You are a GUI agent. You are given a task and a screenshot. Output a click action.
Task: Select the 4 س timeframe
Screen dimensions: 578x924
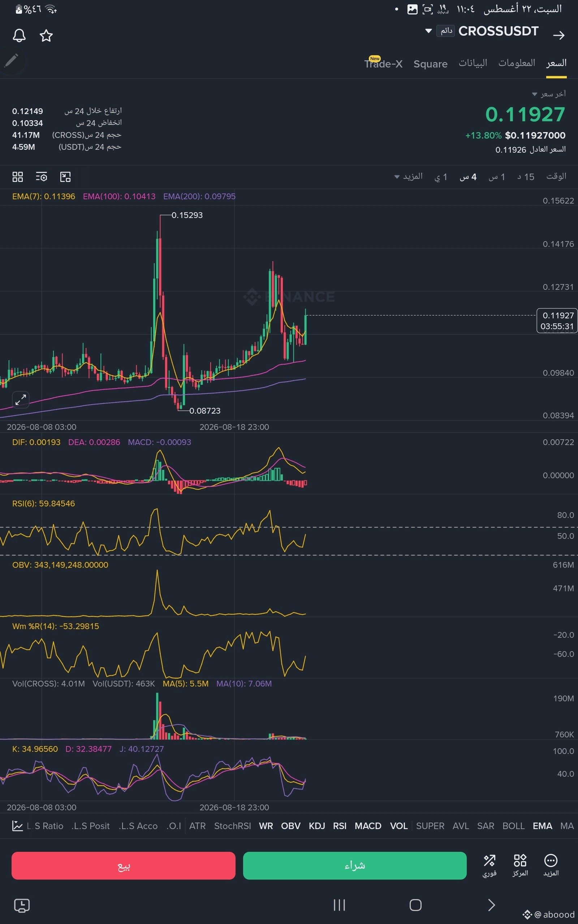468,177
